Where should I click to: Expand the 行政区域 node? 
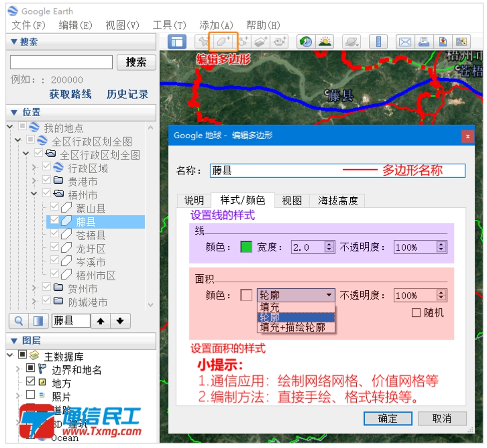(x=34, y=167)
